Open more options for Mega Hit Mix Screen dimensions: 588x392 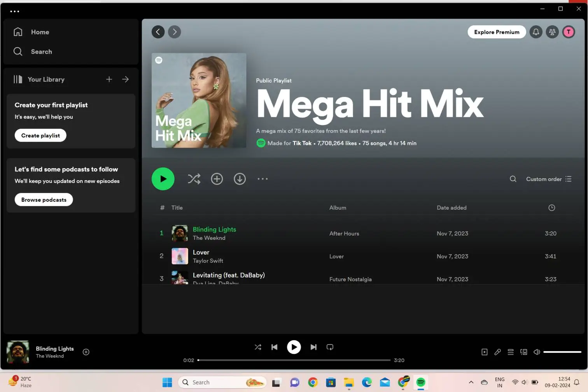click(x=262, y=179)
